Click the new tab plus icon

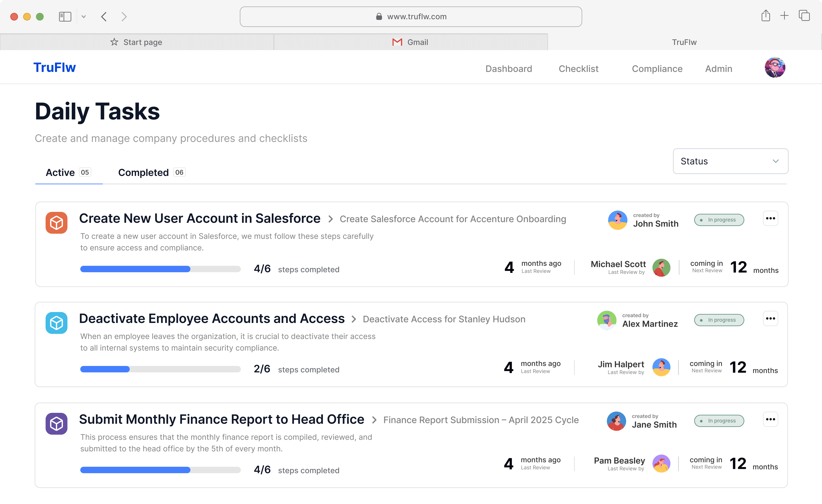click(x=784, y=16)
